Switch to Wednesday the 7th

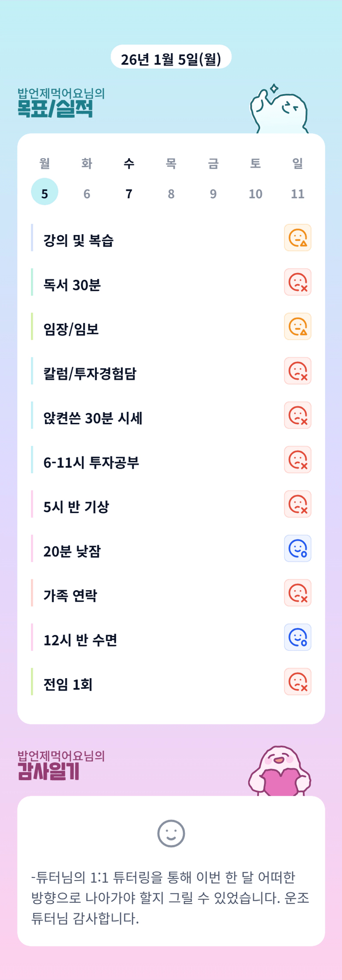click(x=129, y=193)
